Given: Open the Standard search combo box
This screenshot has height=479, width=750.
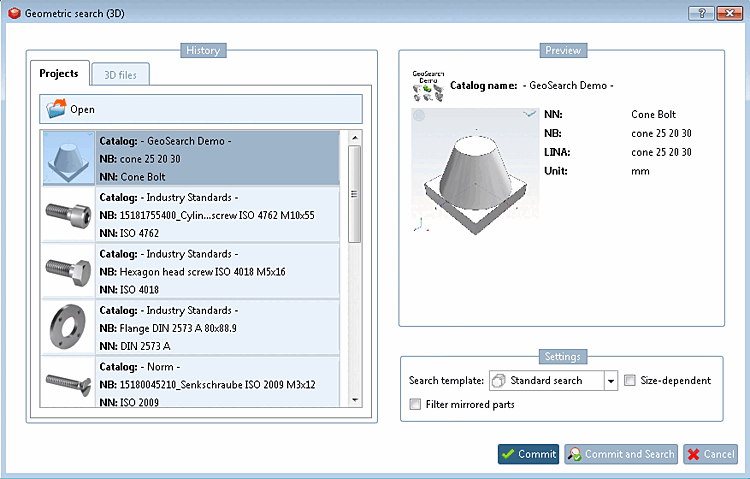Looking at the screenshot, I should pyautogui.click(x=553, y=381).
